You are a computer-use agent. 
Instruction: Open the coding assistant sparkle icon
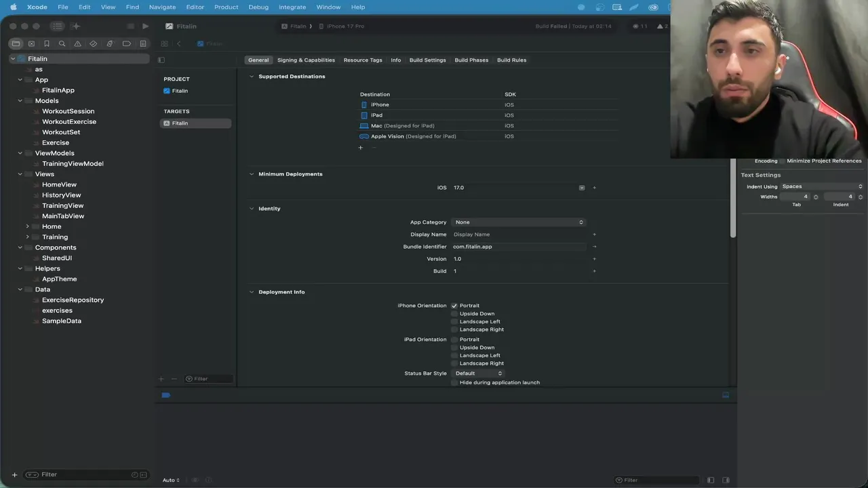pyautogui.click(x=76, y=26)
